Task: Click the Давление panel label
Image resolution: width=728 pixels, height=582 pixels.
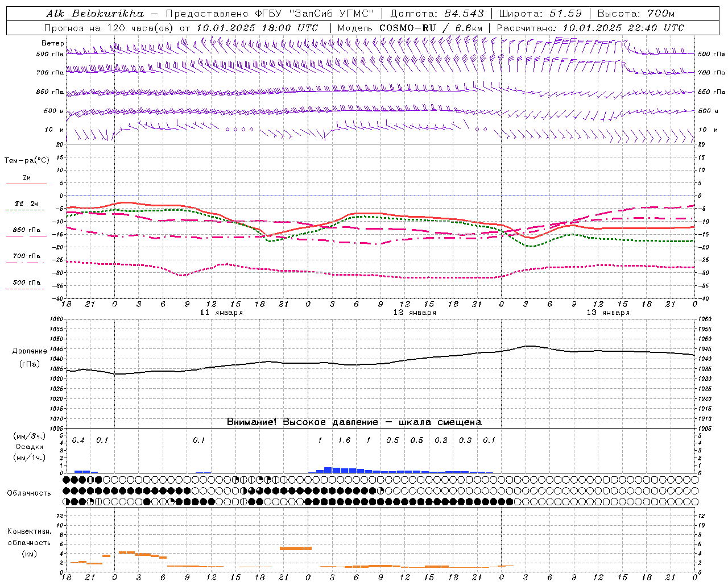Action: click(30, 351)
